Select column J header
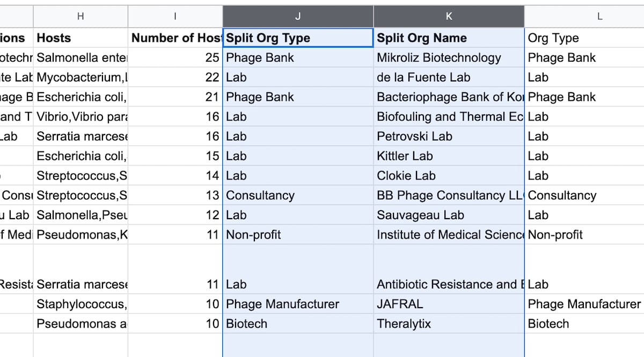The height and width of the screenshot is (357, 644). (x=298, y=17)
